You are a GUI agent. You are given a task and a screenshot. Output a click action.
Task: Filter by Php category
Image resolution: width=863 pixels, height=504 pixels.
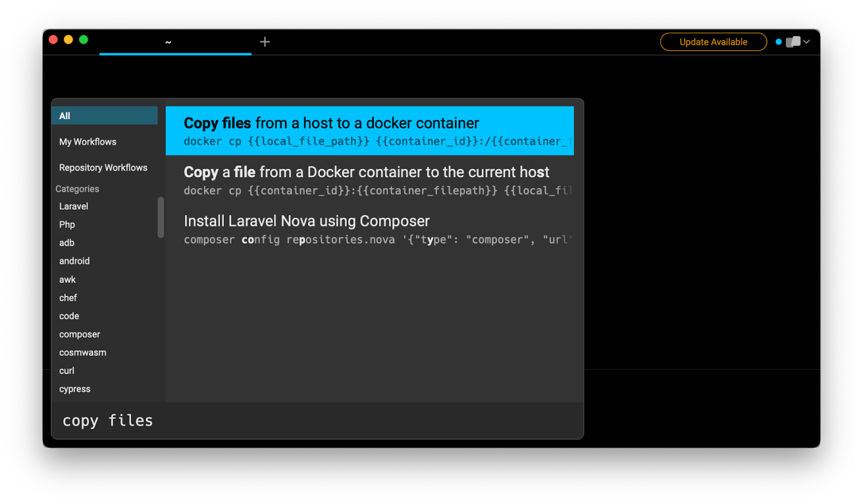pyautogui.click(x=67, y=225)
